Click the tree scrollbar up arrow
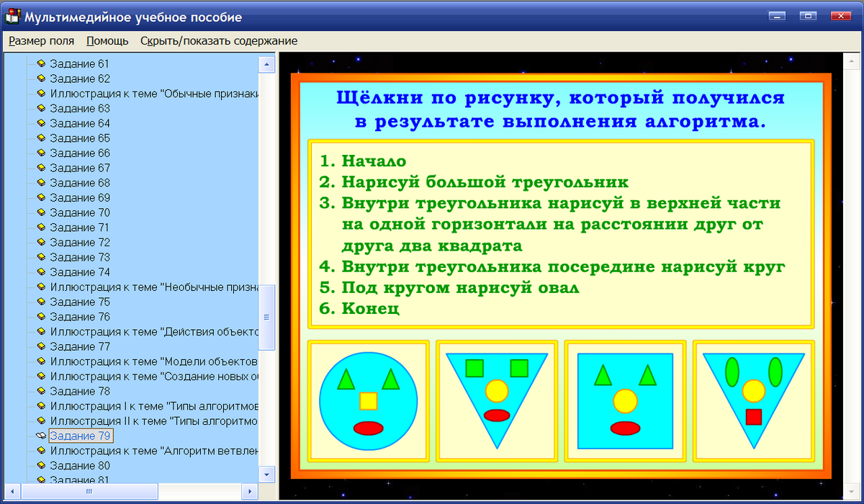The height and width of the screenshot is (504, 864). coord(266,65)
